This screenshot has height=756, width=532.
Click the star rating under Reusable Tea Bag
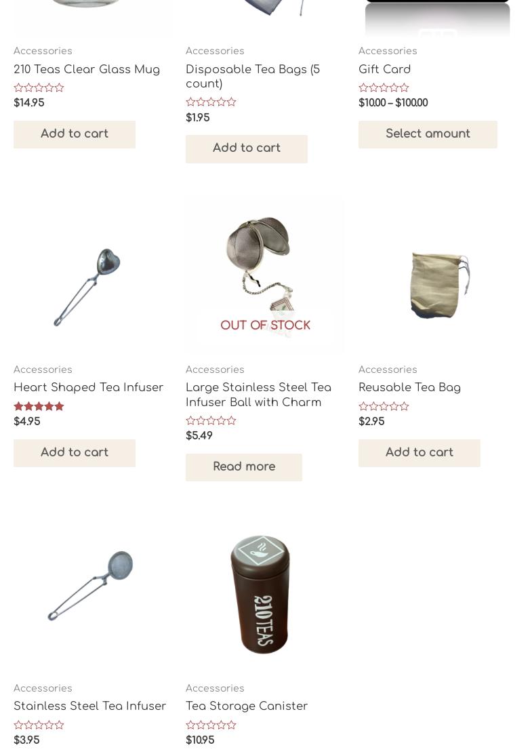tap(384, 406)
